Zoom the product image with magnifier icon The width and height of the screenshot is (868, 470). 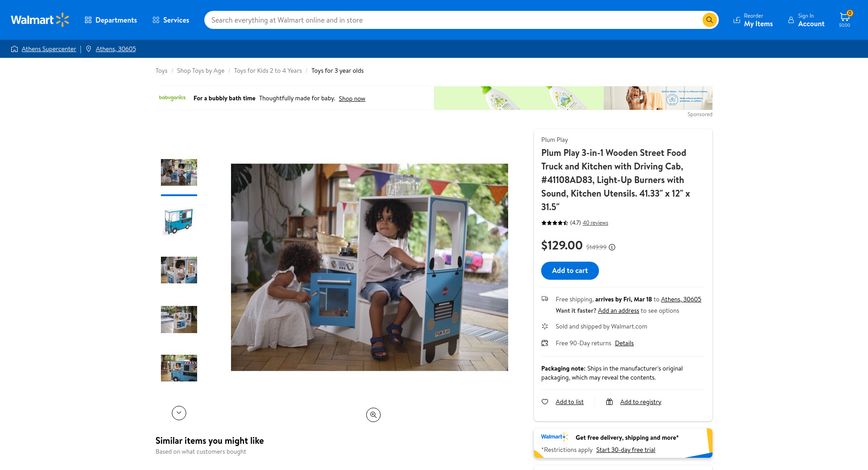[373, 415]
